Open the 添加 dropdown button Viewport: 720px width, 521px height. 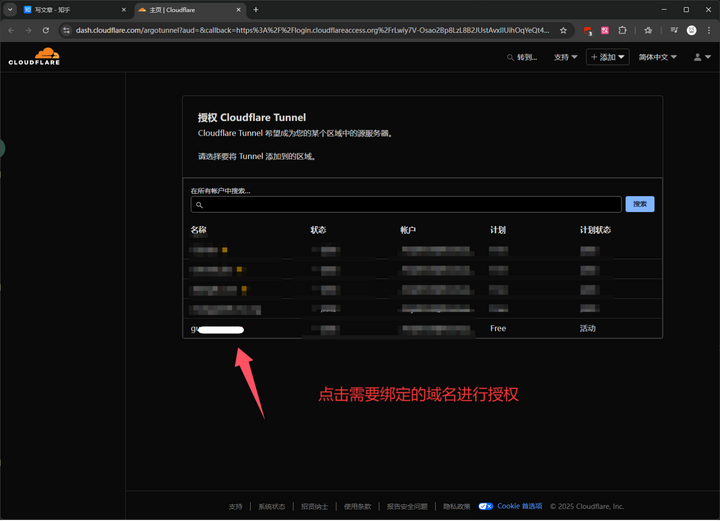point(608,57)
